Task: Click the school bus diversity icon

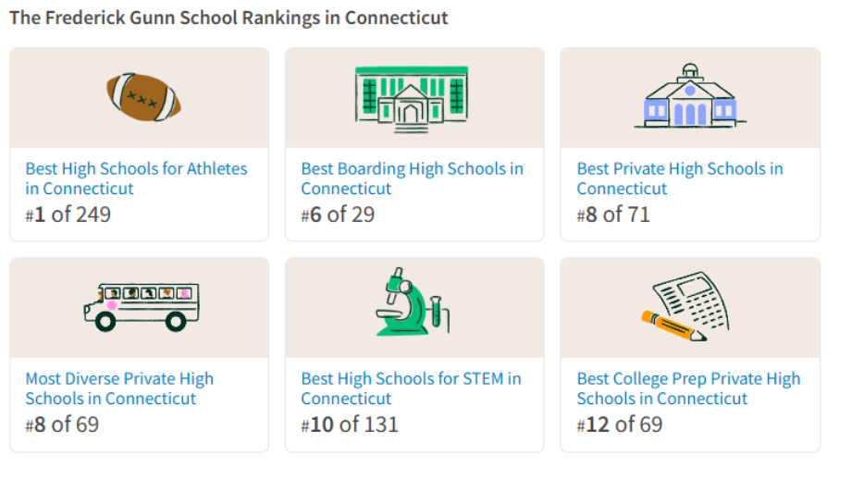Action: [141, 307]
